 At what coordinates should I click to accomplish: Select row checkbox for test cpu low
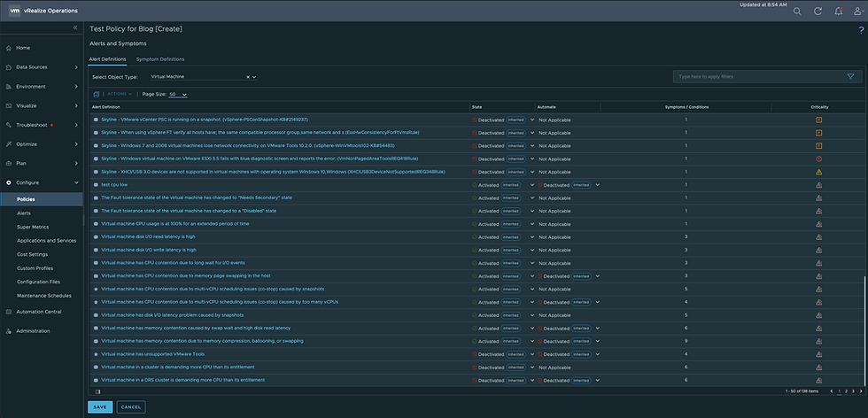tap(96, 185)
